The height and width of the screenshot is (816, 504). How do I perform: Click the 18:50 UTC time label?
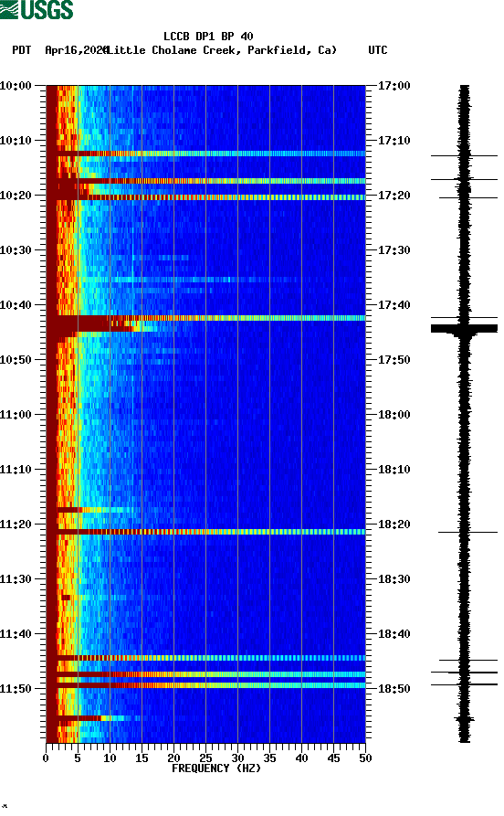pos(394,688)
